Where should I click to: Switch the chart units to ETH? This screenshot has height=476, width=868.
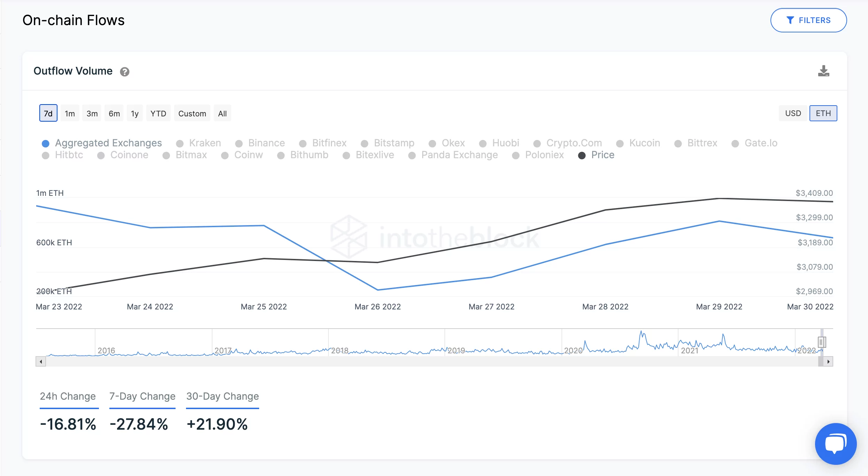coord(823,113)
